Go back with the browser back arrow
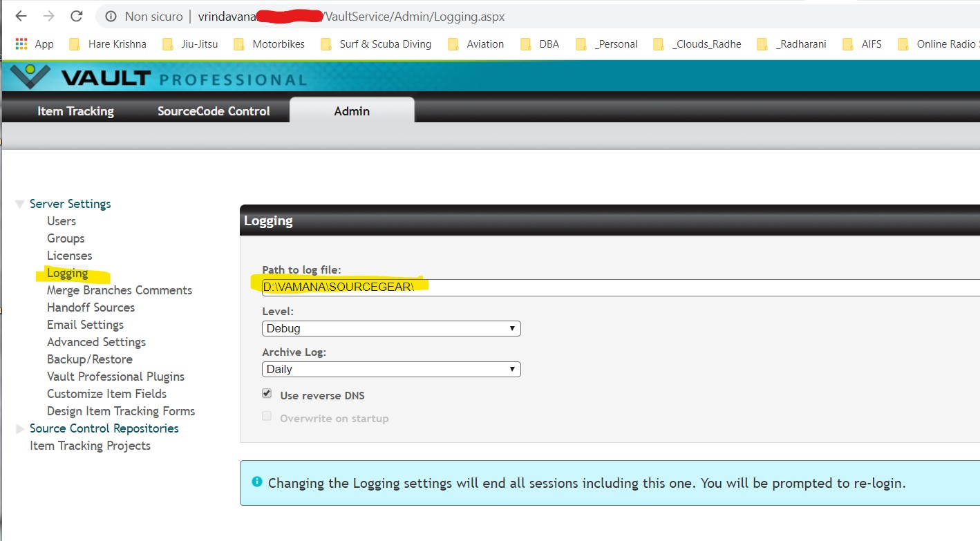This screenshot has width=980, height=541. [x=21, y=16]
